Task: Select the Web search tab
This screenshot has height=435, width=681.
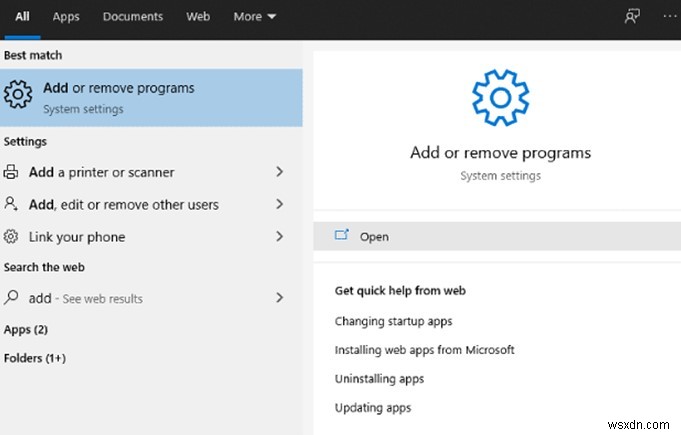Action: click(198, 17)
